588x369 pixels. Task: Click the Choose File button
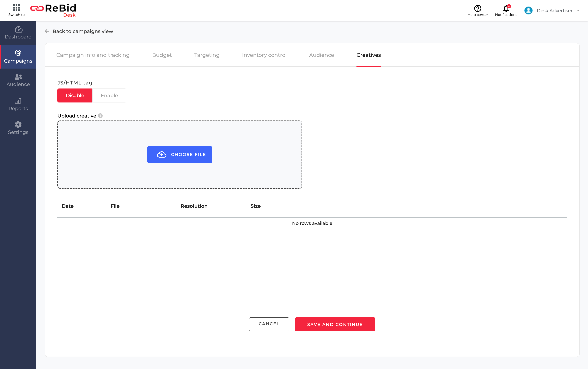[x=180, y=154]
